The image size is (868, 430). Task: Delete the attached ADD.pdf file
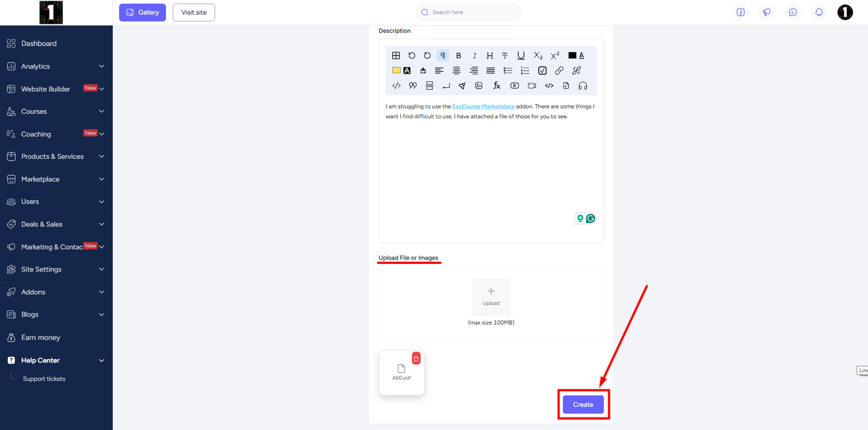click(x=416, y=359)
